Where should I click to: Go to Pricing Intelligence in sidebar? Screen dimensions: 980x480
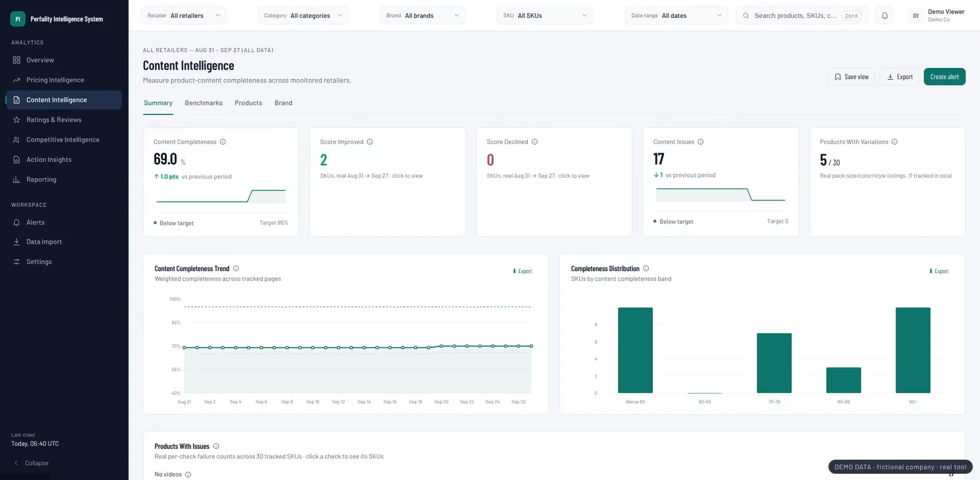click(x=64, y=80)
